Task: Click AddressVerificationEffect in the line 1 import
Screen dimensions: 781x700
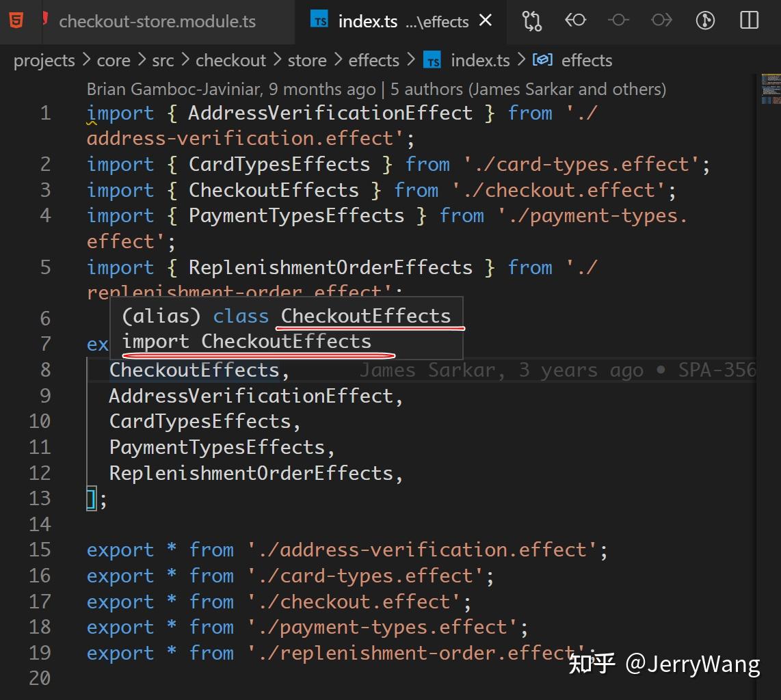Action: (330, 113)
